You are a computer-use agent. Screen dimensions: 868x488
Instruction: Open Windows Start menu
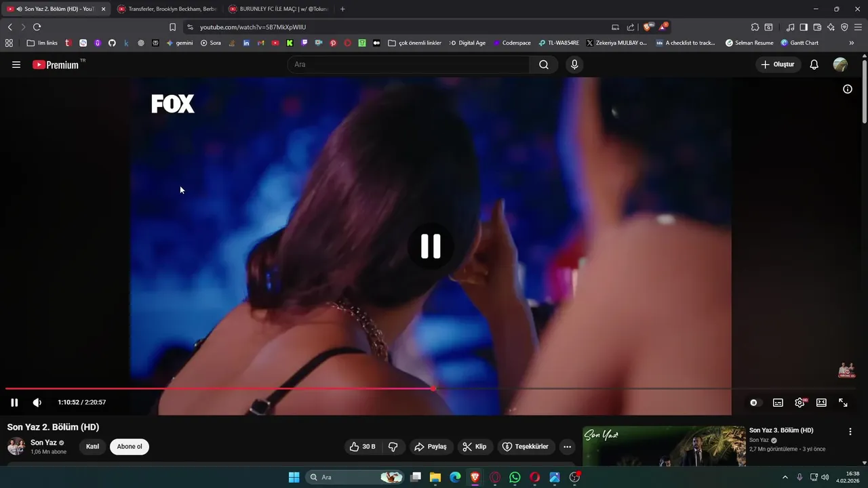pos(294,477)
